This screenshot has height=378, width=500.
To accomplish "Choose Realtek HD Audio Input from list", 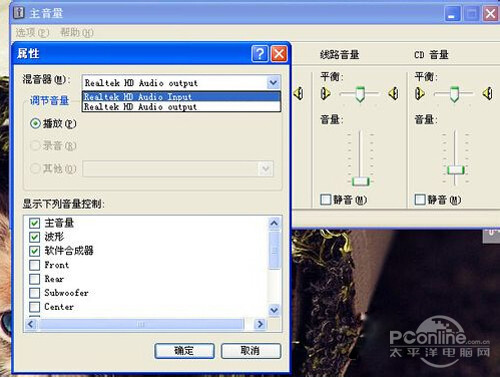I will pos(181,97).
